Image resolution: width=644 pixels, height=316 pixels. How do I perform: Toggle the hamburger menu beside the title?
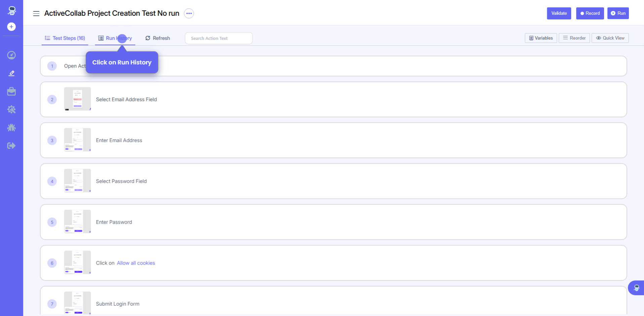(36, 13)
